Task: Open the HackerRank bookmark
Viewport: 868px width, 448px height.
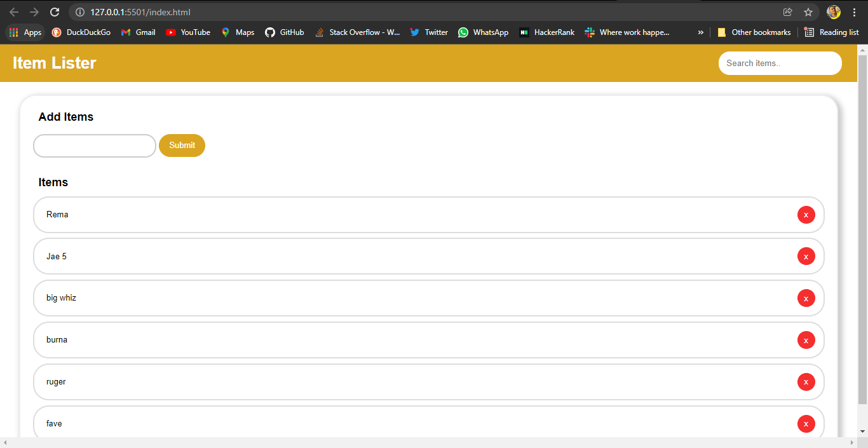Action: point(547,32)
